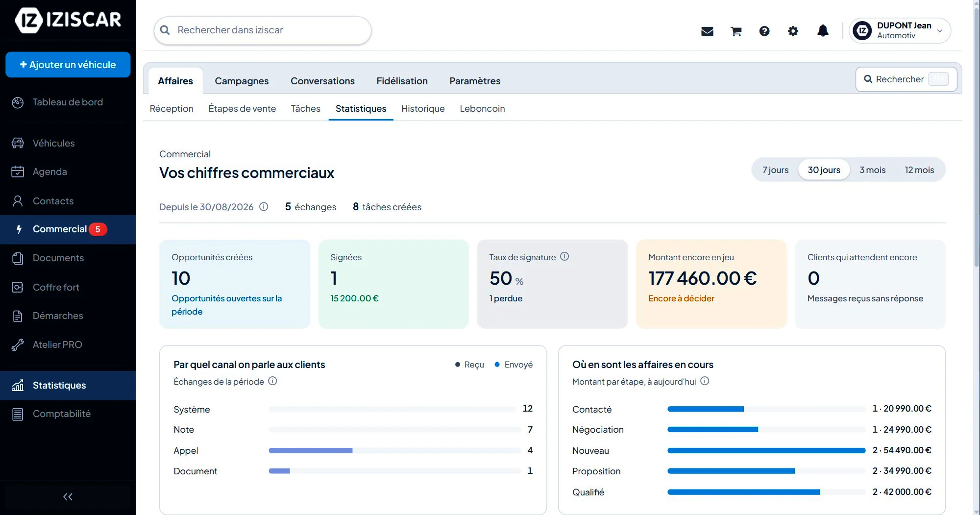Open Comptabilité in the sidebar
Viewport: 980px width, 515px height.
pyautogui.click(x=68, y=414)
